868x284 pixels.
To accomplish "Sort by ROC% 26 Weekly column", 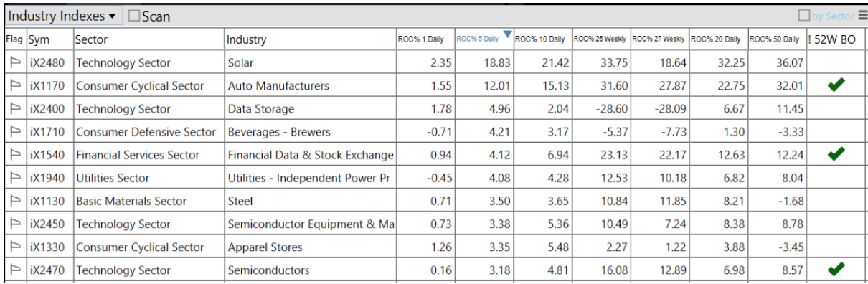I will [x=600, y=39].
